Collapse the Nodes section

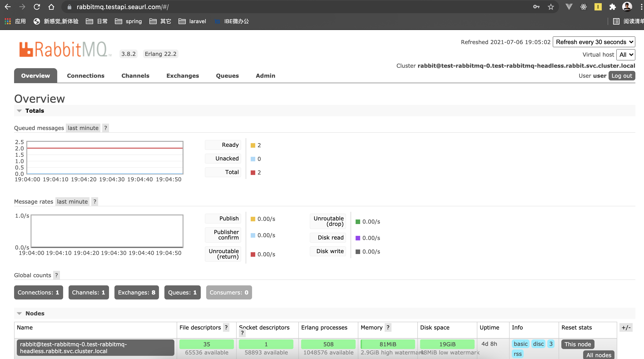click(20, 313)
